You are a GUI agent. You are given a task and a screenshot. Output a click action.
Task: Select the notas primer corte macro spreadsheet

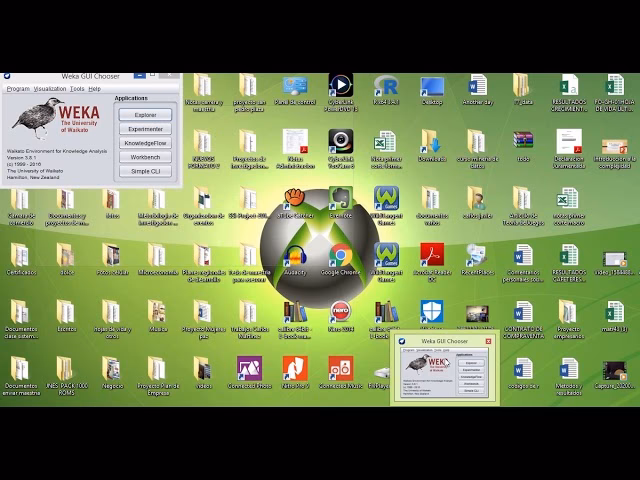click(x=569, y=206)
